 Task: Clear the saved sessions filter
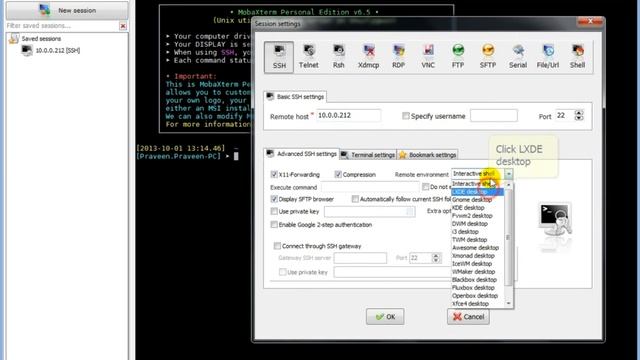pyautogui.click(x=123, y=26)
